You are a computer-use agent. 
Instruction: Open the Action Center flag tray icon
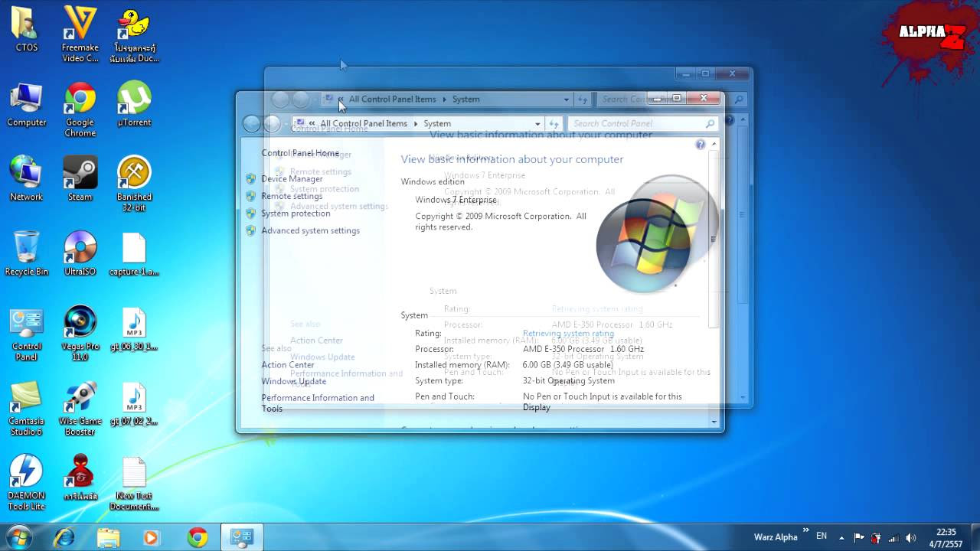[859, 537]
